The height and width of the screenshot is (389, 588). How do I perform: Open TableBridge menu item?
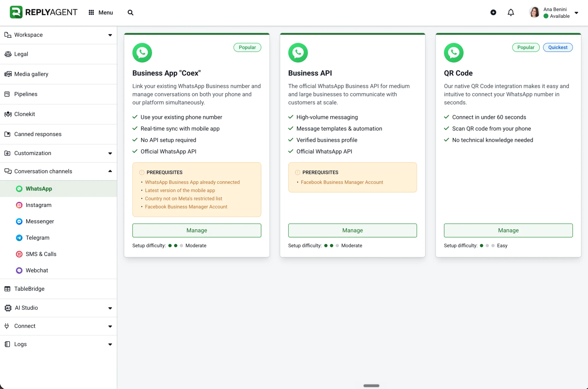click(x=59, y=289)
